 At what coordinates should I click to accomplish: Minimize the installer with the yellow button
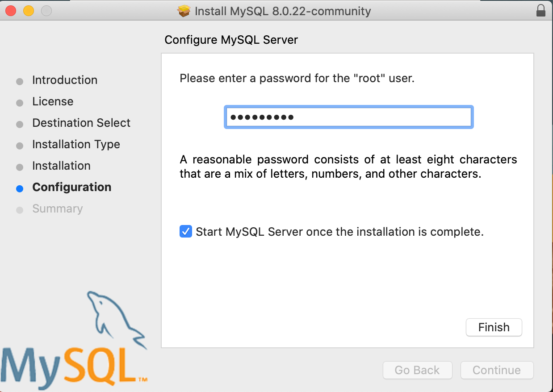pos(29,11)
